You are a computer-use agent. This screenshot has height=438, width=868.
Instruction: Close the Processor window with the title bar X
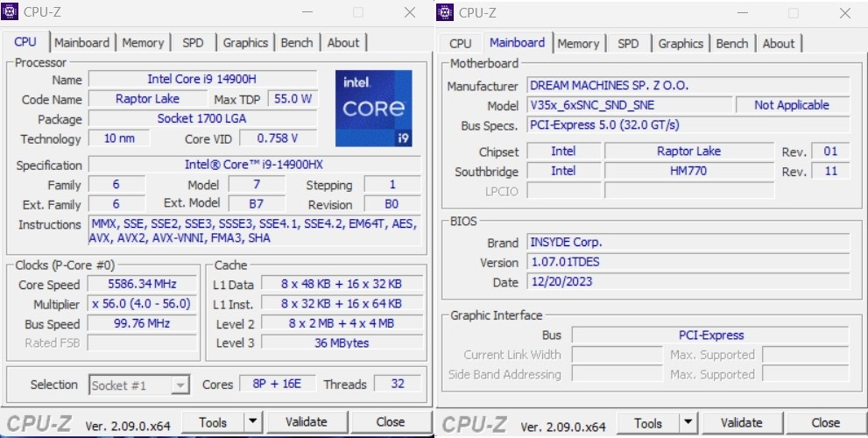[x=409, y=12]
